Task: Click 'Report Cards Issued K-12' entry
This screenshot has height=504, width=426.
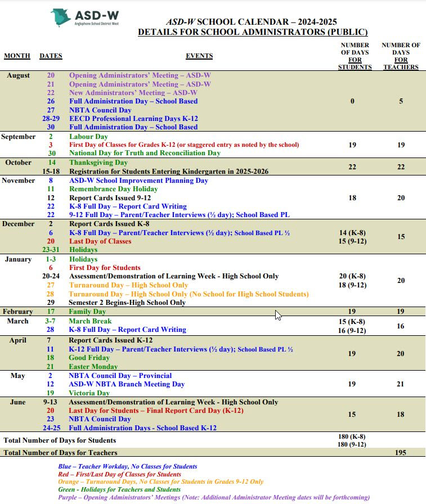Action: coord(111,340)
